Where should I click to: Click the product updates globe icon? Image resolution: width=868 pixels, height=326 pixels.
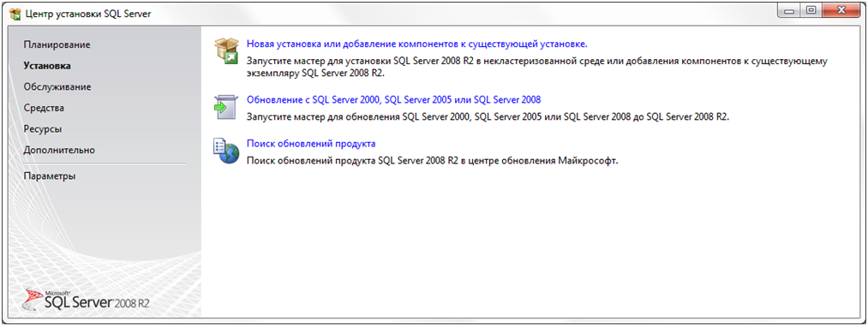click(225, 151)
